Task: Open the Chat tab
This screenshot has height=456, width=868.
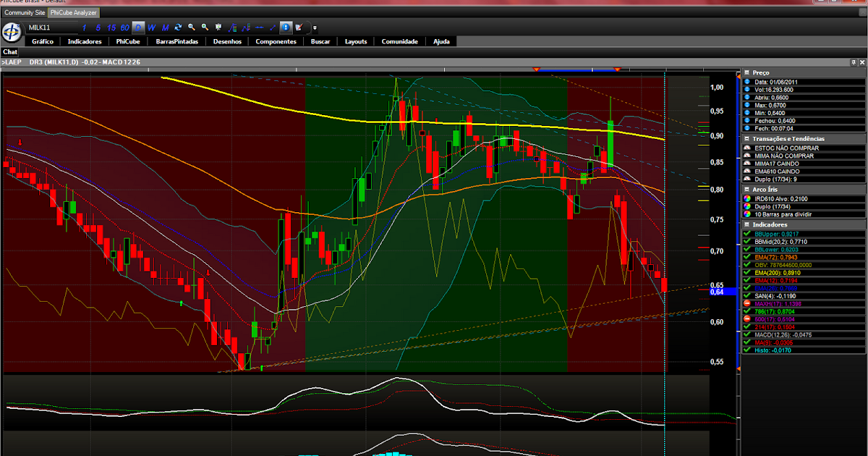Action: tap(10, 52)
